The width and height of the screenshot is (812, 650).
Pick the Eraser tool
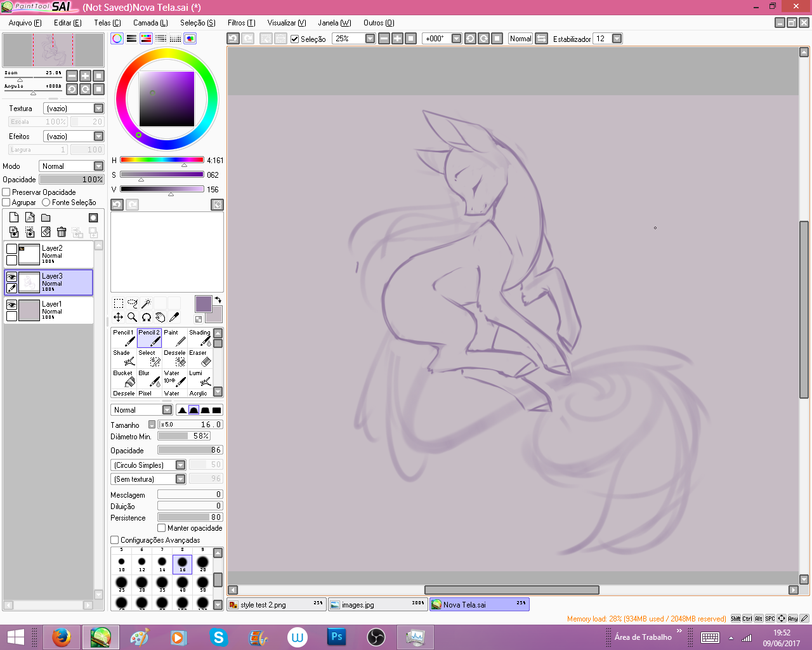click(200, 358)
